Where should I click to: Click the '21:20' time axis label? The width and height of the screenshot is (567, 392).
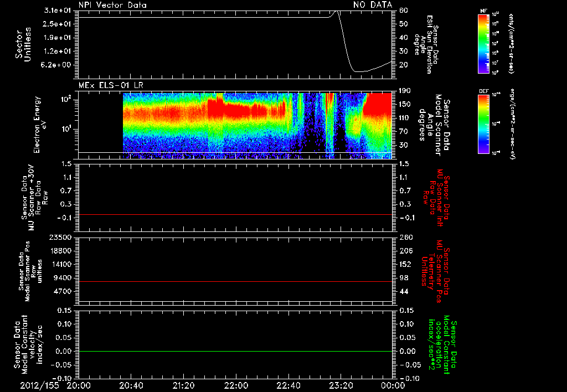click(184, 386)
